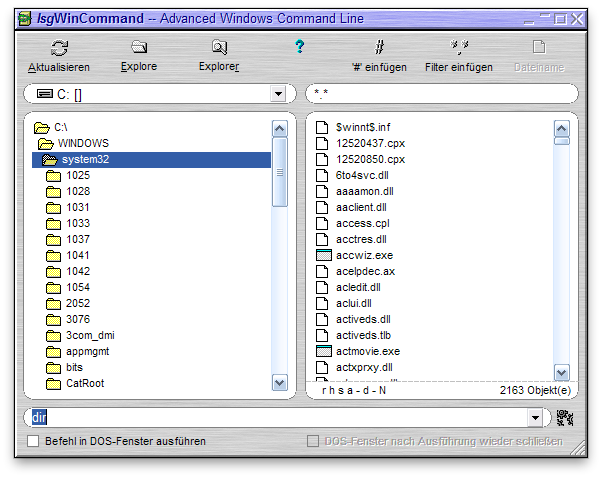
Task: Click actmovie.exe application icon
Action: [323, 351]
